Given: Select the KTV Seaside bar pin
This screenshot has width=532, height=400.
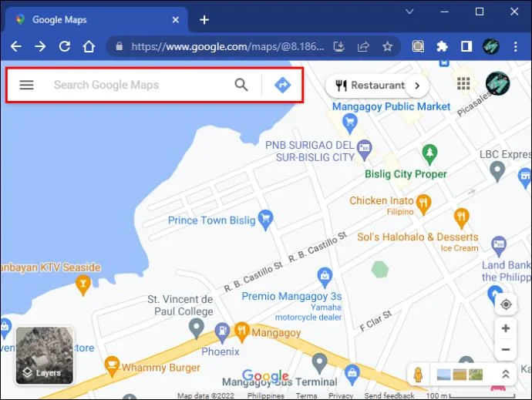Looking at the screenshot, I should (82, 285).
